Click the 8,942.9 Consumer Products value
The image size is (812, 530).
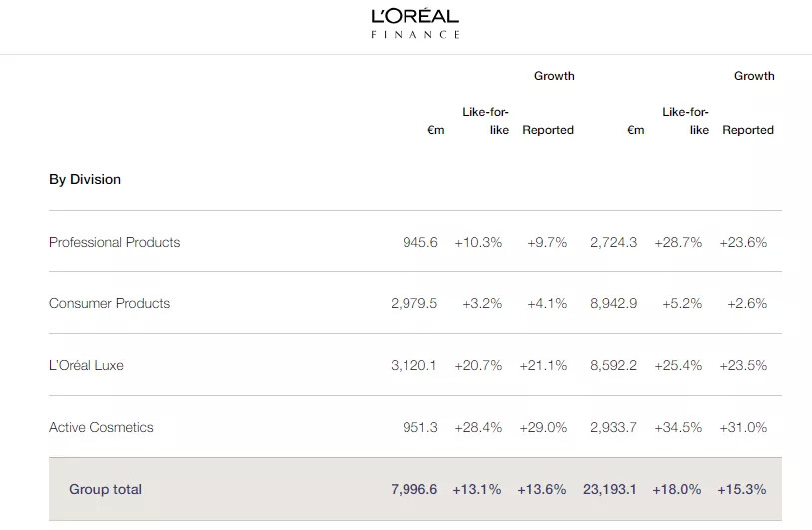coord(613,303)
